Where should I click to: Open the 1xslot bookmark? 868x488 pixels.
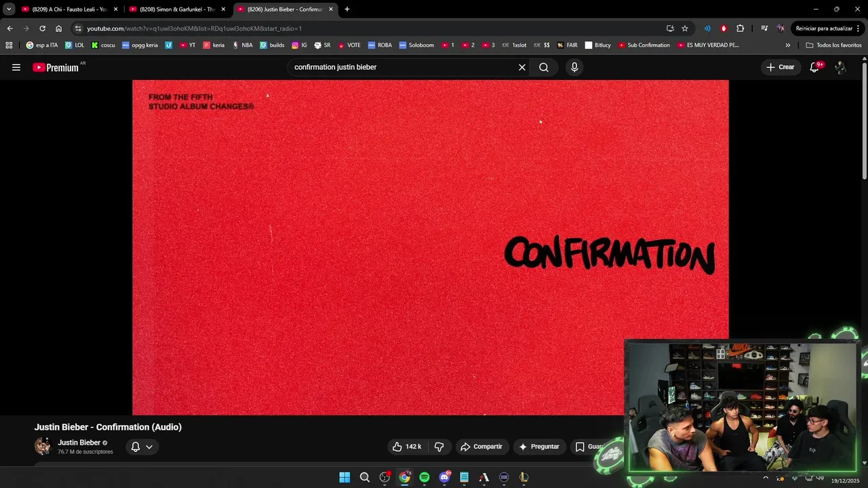[514, 45]
